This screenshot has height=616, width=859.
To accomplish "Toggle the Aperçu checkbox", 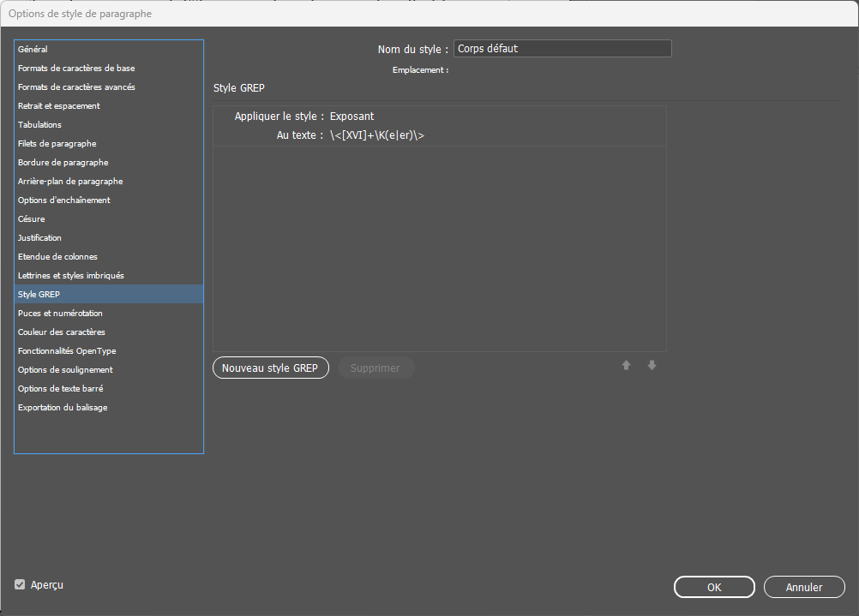I will tap(20, 584).
